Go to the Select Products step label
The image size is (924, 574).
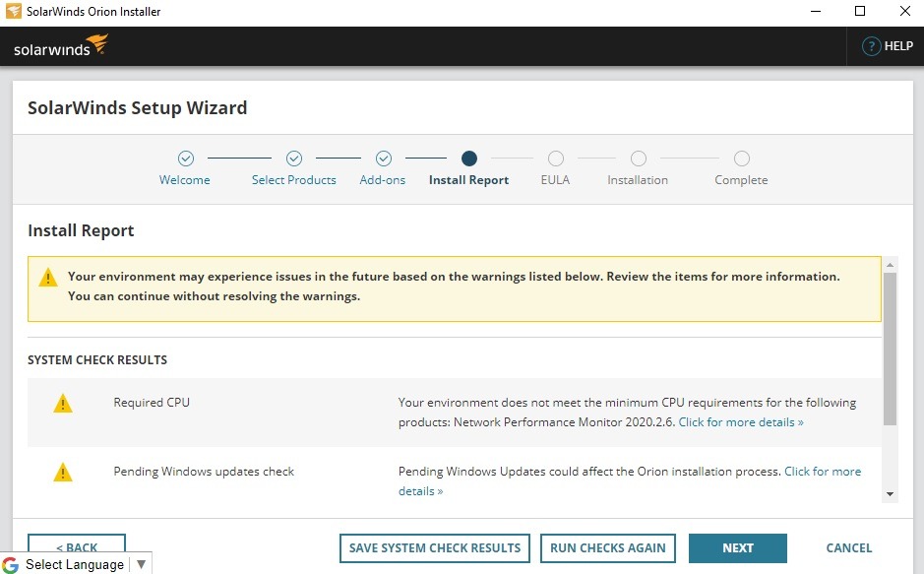(293, 180)
